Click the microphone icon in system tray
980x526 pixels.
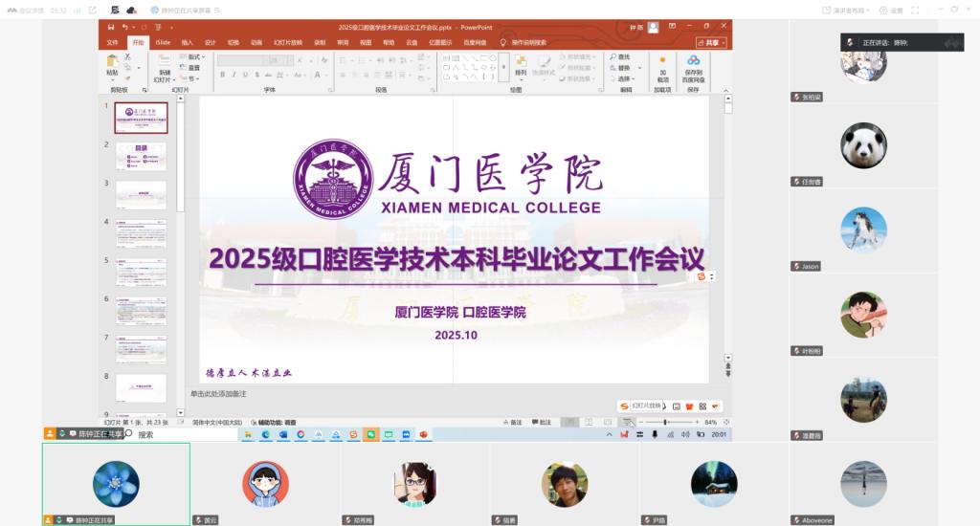(655, 434)
